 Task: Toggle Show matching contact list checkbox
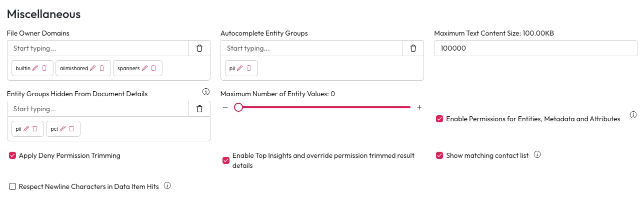[x=439, y=155]
